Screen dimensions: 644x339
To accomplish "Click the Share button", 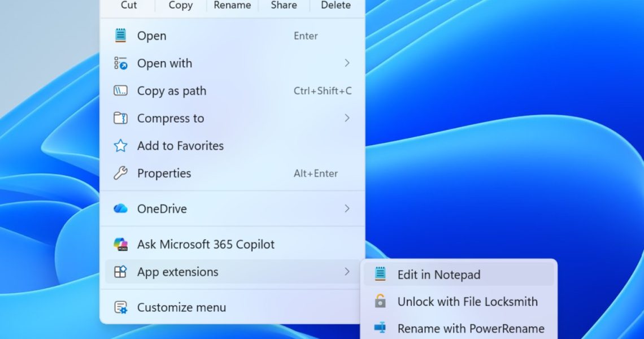I will 284,5.
